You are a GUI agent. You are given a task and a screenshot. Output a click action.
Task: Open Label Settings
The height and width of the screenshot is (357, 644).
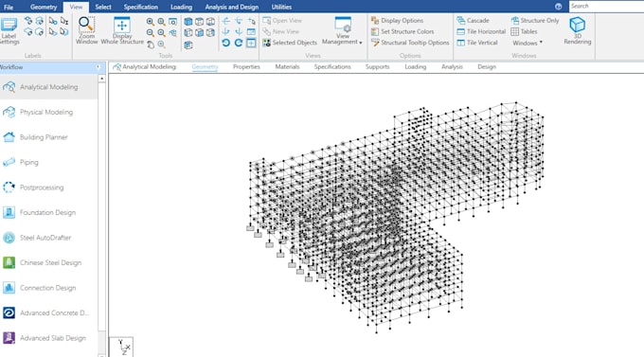tap(9, 31)
